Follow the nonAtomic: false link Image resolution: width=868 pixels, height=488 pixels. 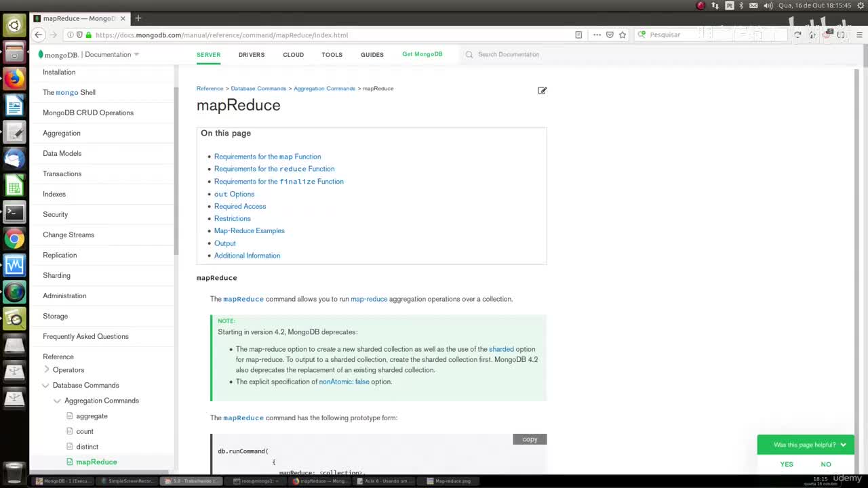point(344,382)
